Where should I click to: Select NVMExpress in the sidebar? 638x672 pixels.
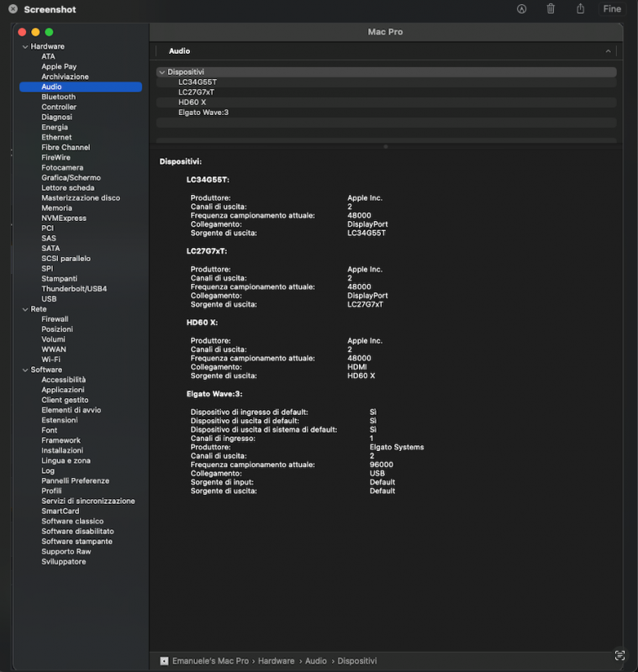click(64, 218)
